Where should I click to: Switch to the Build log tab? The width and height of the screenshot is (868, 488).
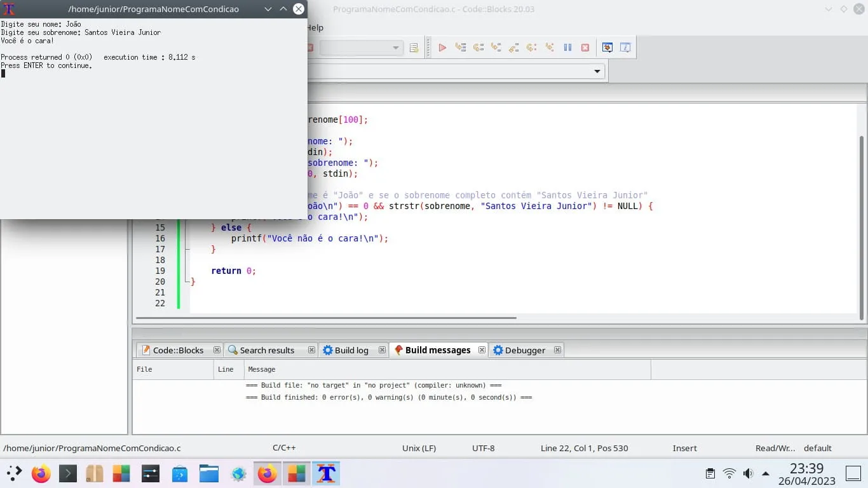351,350
